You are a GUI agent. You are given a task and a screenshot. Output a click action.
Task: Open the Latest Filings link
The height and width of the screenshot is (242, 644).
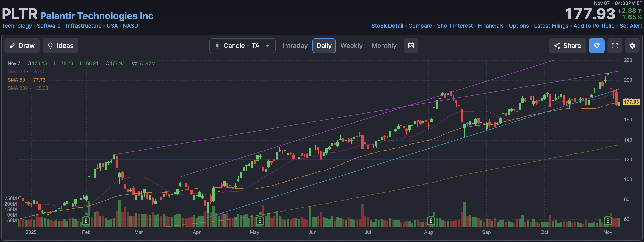click(551, 26)
